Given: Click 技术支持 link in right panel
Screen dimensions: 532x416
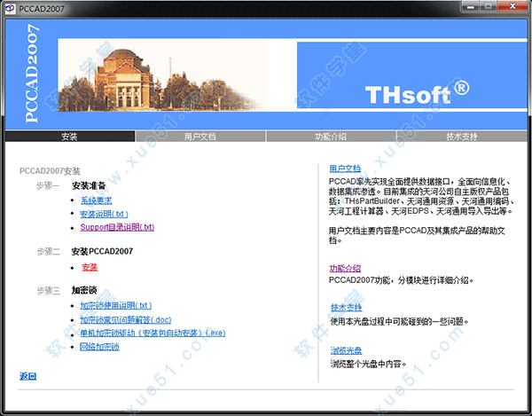Looking at the screenshot, I should (345, 308).
